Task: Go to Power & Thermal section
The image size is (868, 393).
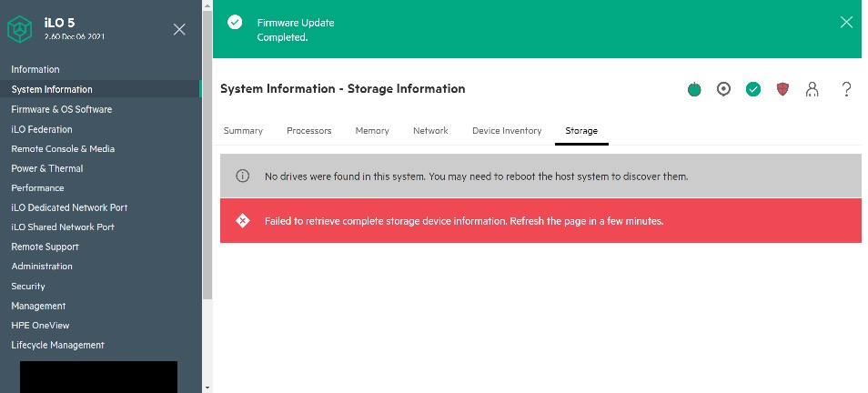Action: tap(47, 168)
